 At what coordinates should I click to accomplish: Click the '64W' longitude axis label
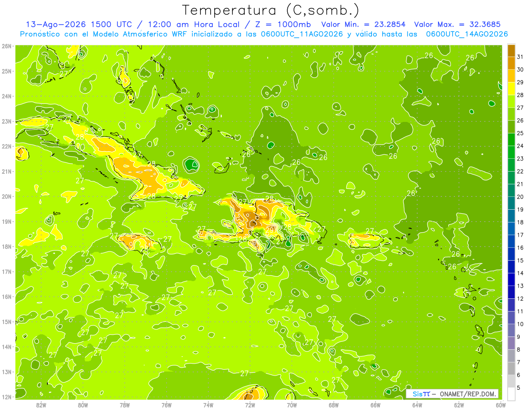[x=417, y=405]
